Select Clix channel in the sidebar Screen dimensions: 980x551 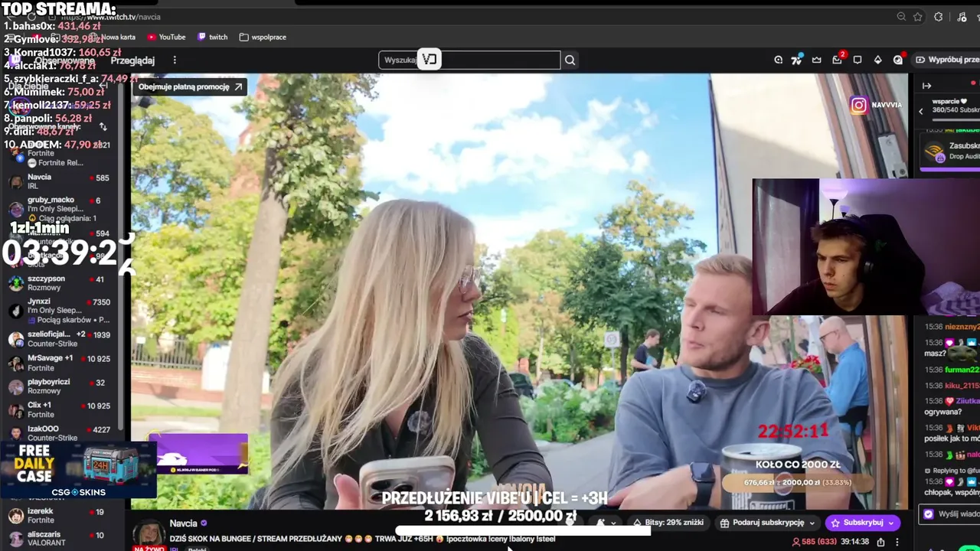pos(61,409)
